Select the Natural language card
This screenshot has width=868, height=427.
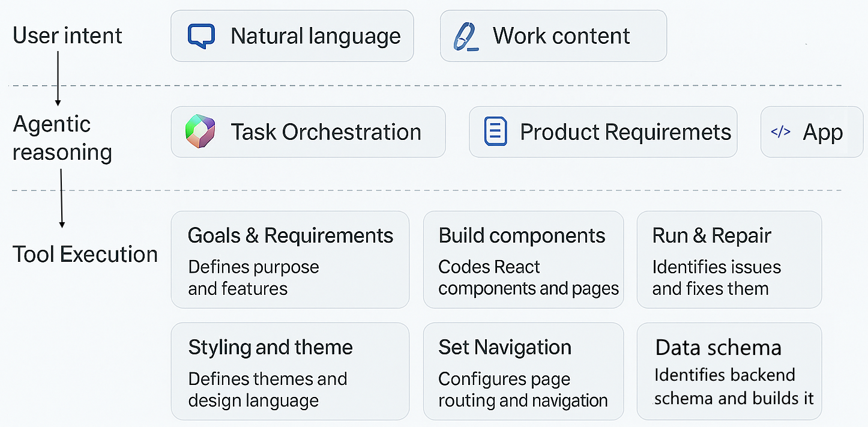[292, 36]
